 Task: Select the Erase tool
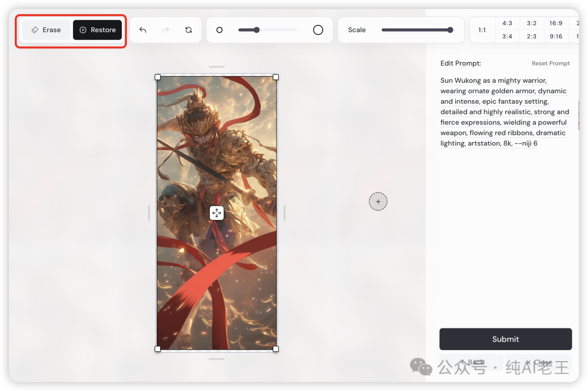tap(46, 30)
